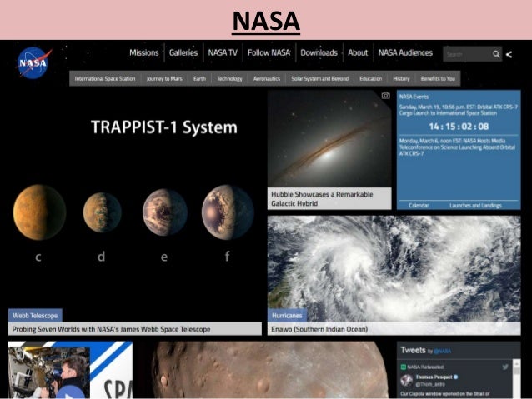
Task: Select the History topic
Action: 401,78
